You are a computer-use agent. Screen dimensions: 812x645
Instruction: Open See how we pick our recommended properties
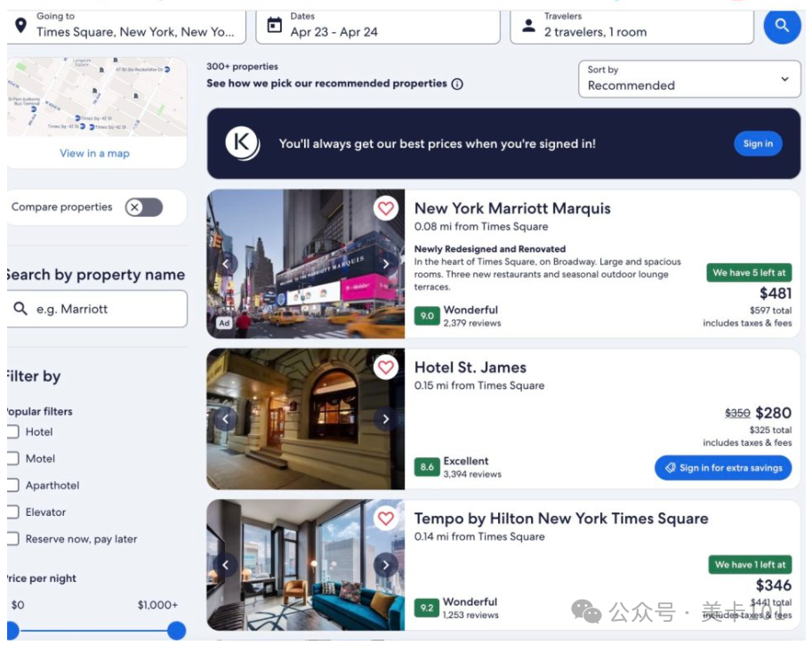326,84
